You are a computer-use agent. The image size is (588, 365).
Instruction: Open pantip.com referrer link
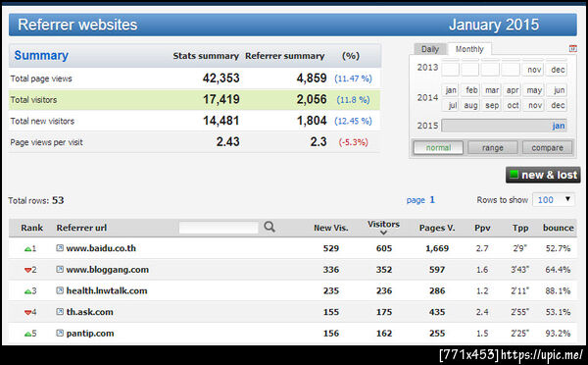pyautogui.click(x=90, y=334)
